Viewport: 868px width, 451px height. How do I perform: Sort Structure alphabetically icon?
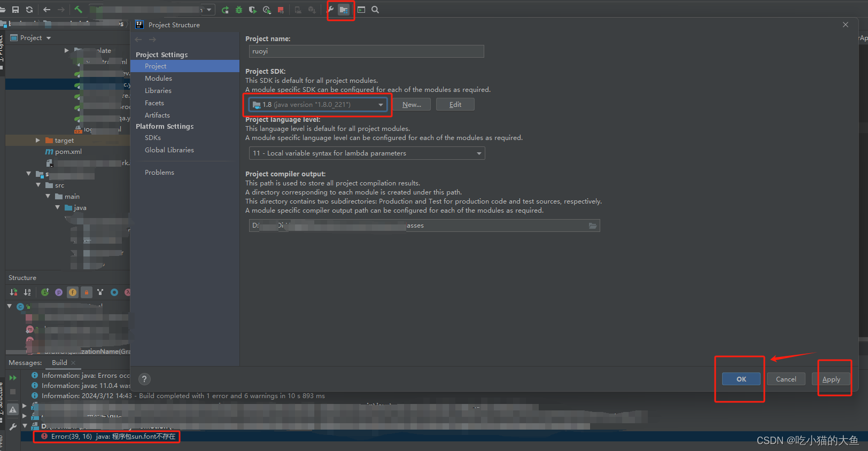click(x=27, y=292)
